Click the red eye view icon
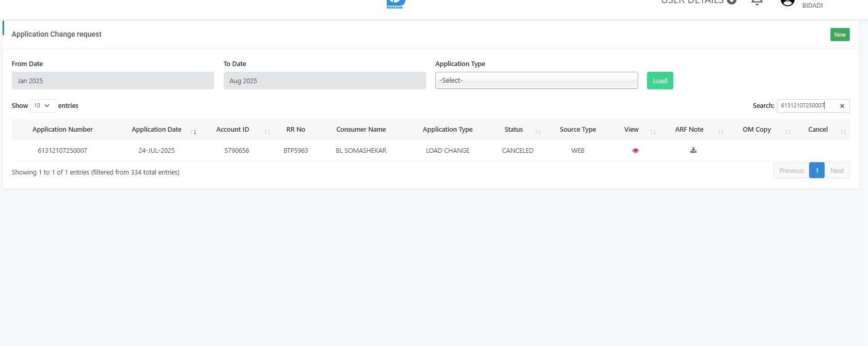 pyautogui.click(x=635, y=151)
